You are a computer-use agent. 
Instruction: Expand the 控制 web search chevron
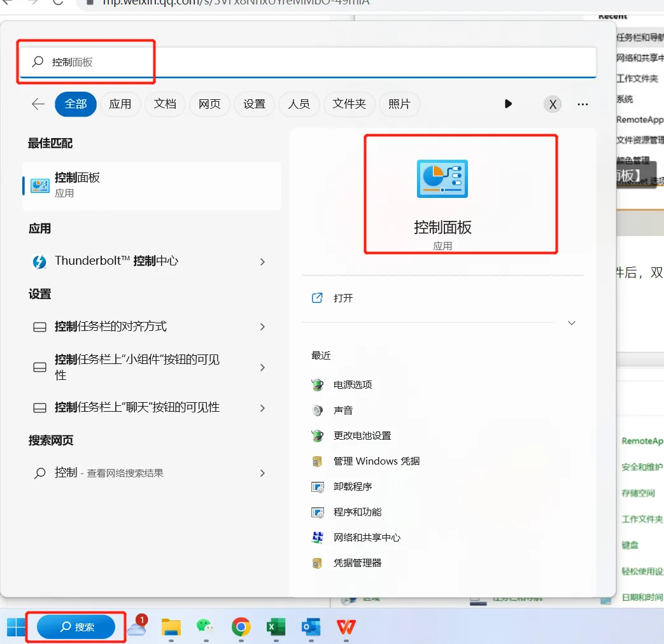pyautogui.click(x=262, y=473)
